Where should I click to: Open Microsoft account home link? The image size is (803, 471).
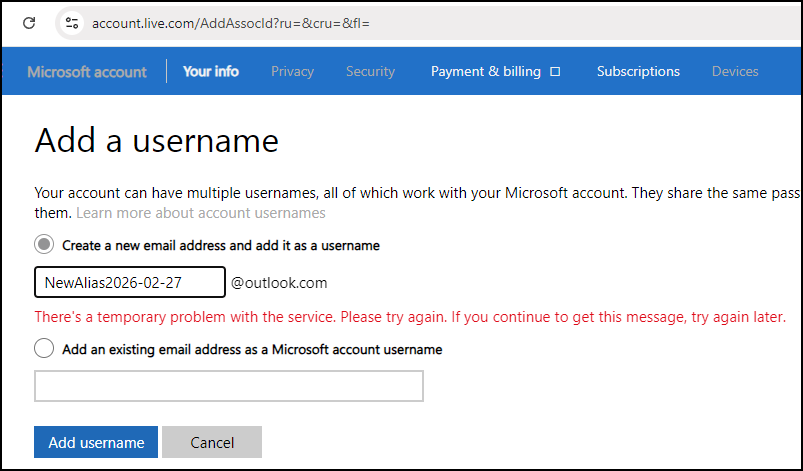click(87, 72)
